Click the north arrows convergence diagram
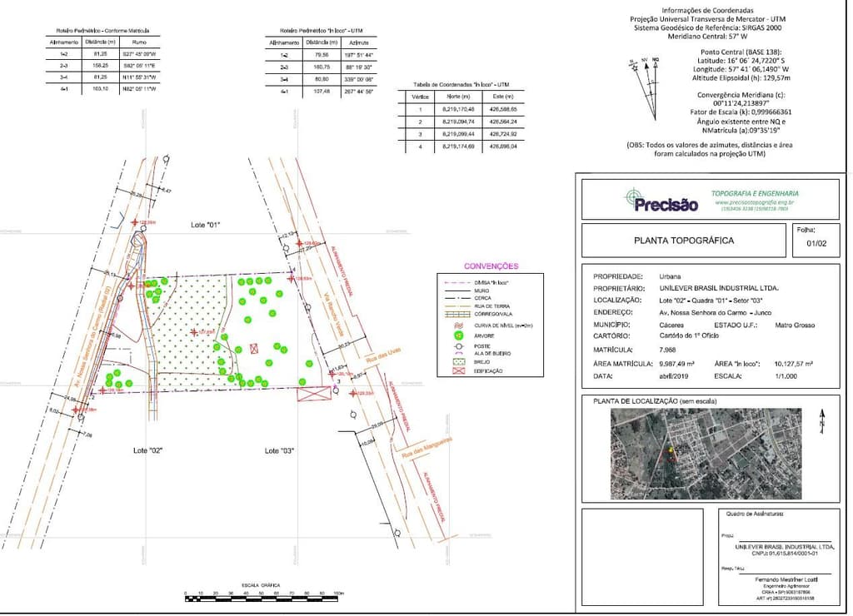 (x=646, y=87)
